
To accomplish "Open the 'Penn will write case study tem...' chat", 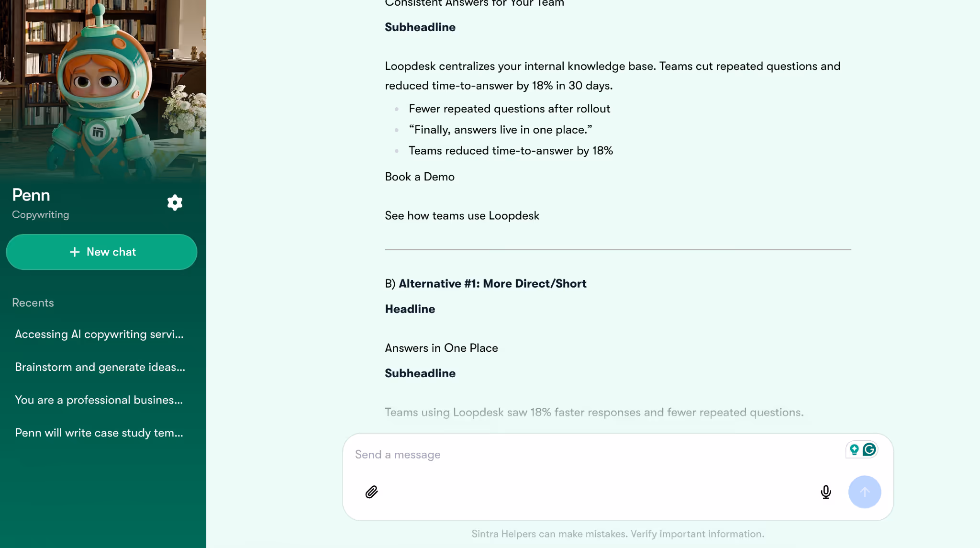I will [x=99, y=433].
